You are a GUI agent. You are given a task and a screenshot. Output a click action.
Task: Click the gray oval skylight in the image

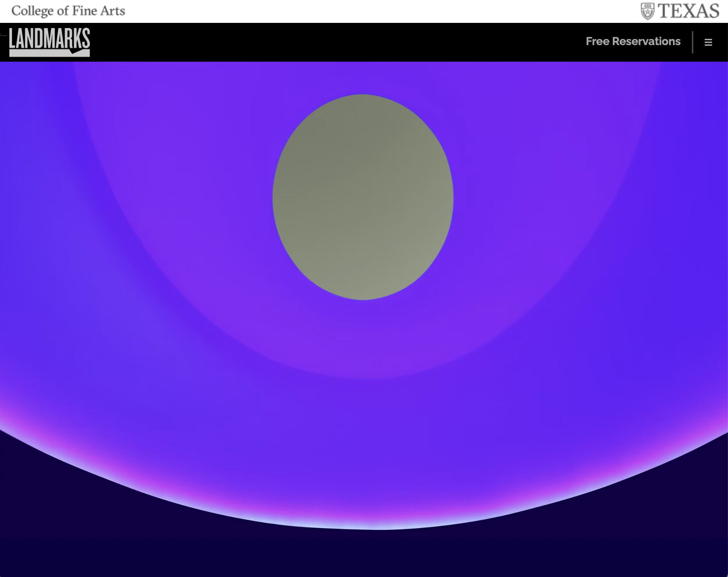(x=363, y=197)
